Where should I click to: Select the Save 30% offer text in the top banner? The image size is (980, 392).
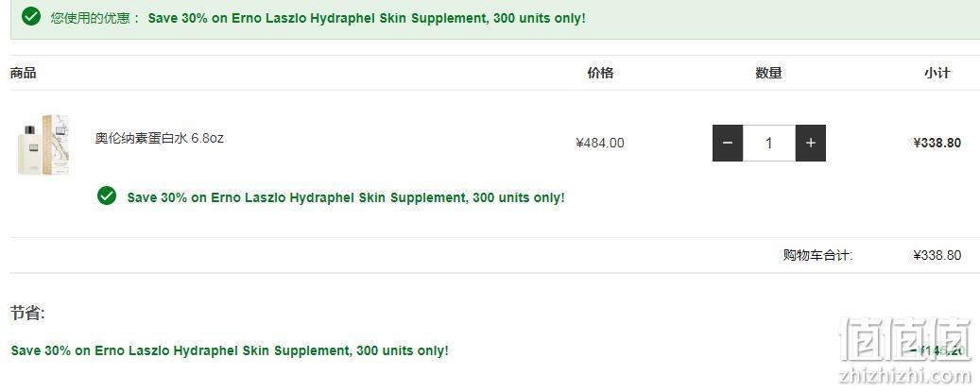[367, 18]
